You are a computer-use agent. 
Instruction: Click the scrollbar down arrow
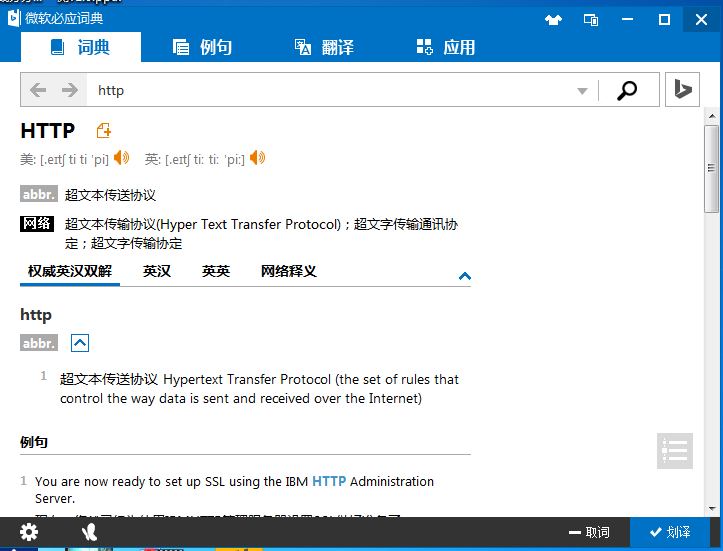(712, 509)
